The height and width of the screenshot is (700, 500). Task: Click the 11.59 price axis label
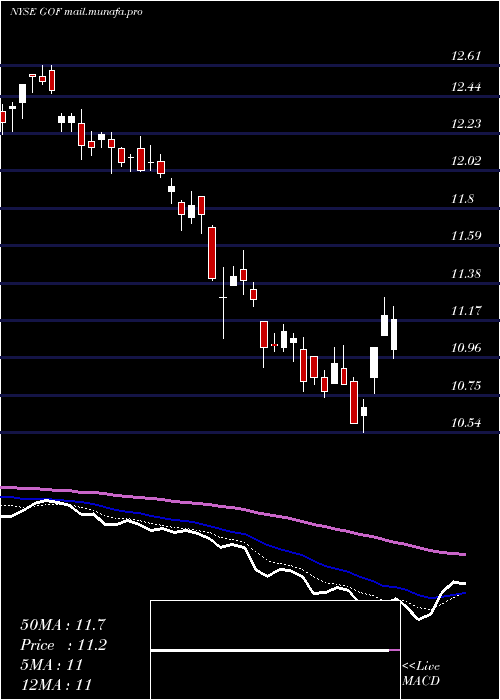click(x=466, y=236)
